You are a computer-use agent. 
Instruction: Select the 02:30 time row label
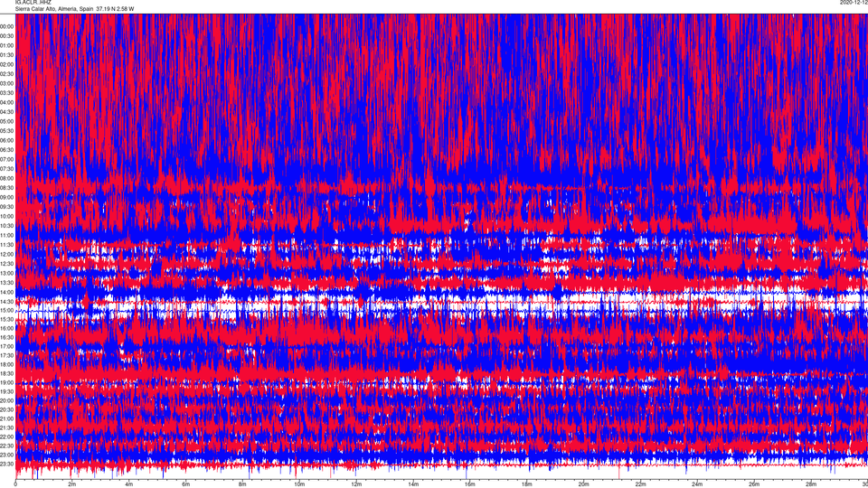click(7, 73)
